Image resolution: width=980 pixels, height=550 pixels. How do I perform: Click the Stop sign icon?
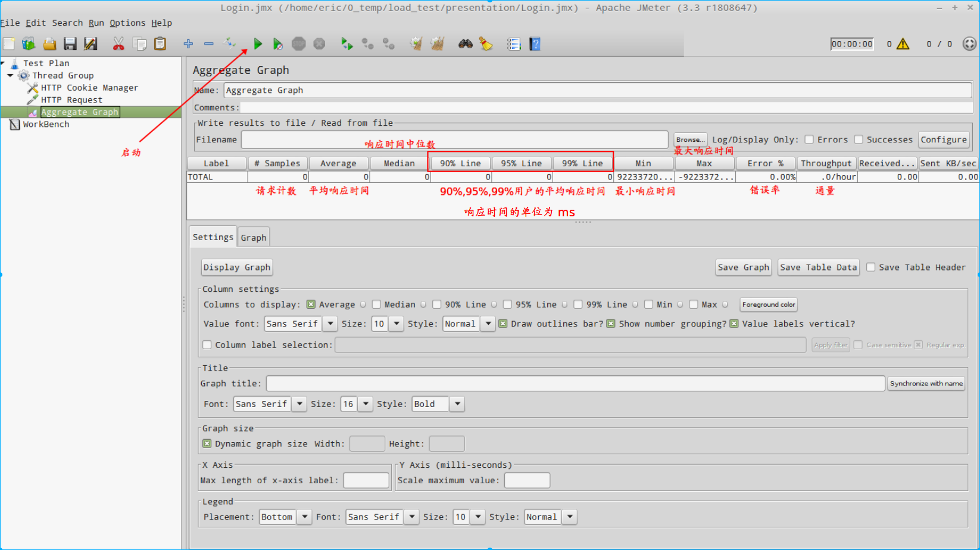click(x=299, y=43)
